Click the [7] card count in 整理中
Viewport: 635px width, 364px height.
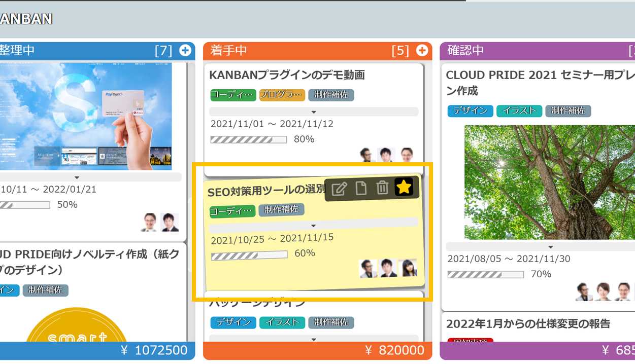click(x=163, y=51)
